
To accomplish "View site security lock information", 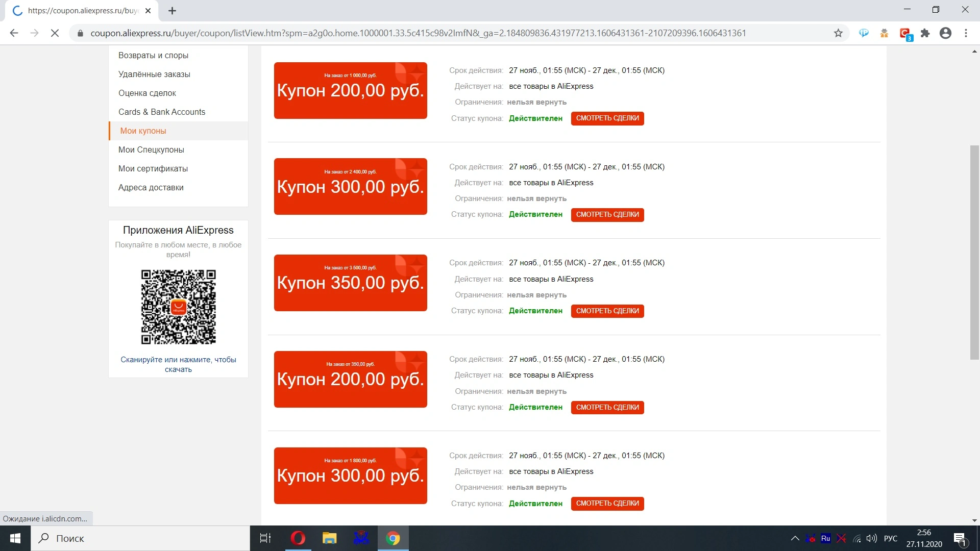I will coord(80,33).
